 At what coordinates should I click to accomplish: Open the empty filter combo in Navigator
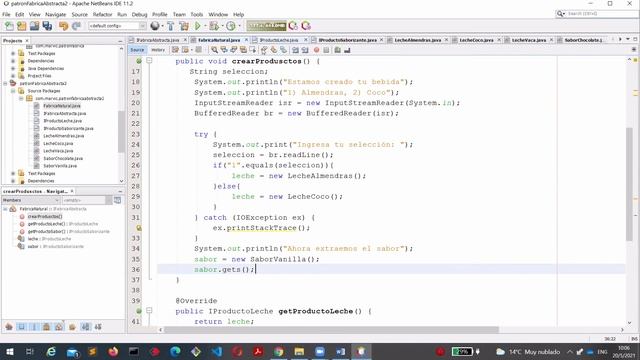[x=87, y=200]
